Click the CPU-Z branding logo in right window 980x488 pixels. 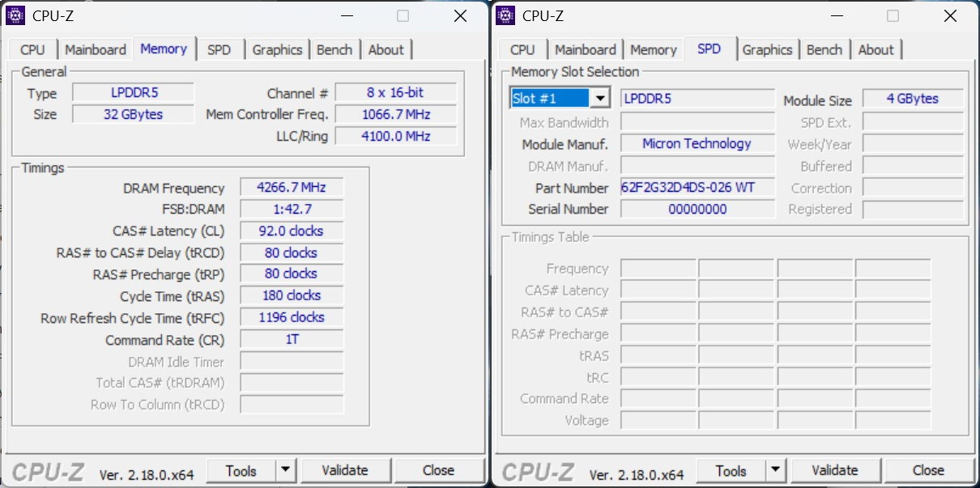[x=537, y=469]
